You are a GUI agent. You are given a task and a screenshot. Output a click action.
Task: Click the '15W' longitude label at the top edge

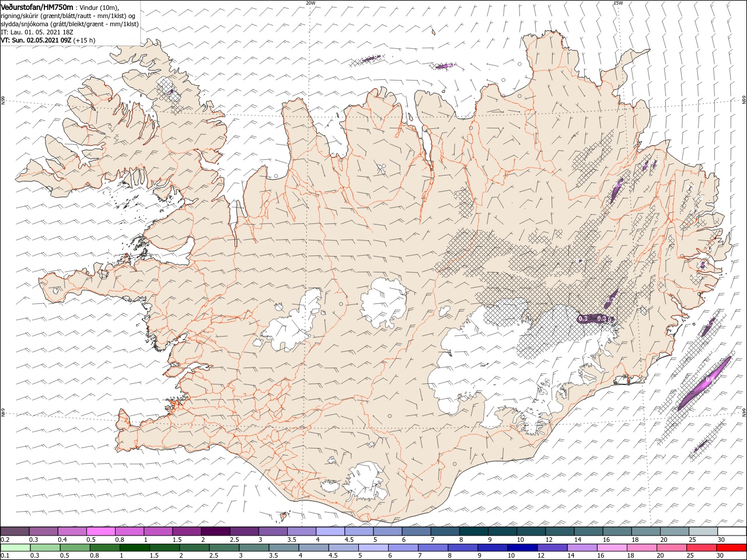point(618,3)
